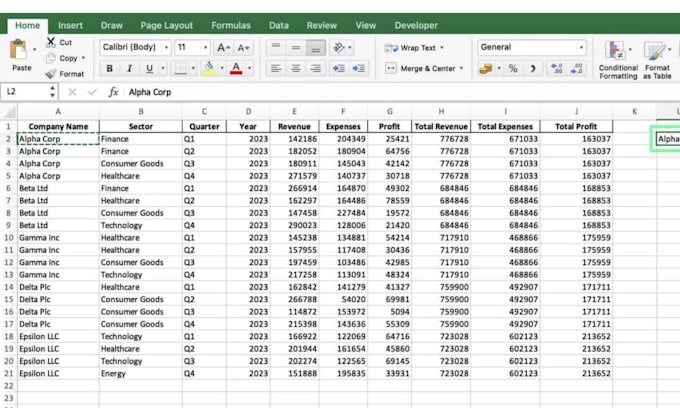Toggle Wrap Text
Viewport: 680px width, 408px height.
click(414, 48)
